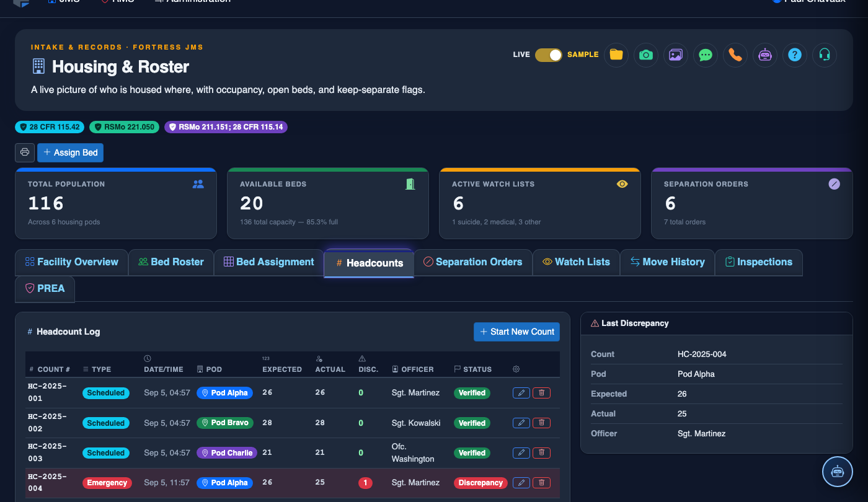This screenshot has height=502, width=868.
Task: Click the Pod Bravo badge in row HC-2025-002
Action: click(225, 423)
